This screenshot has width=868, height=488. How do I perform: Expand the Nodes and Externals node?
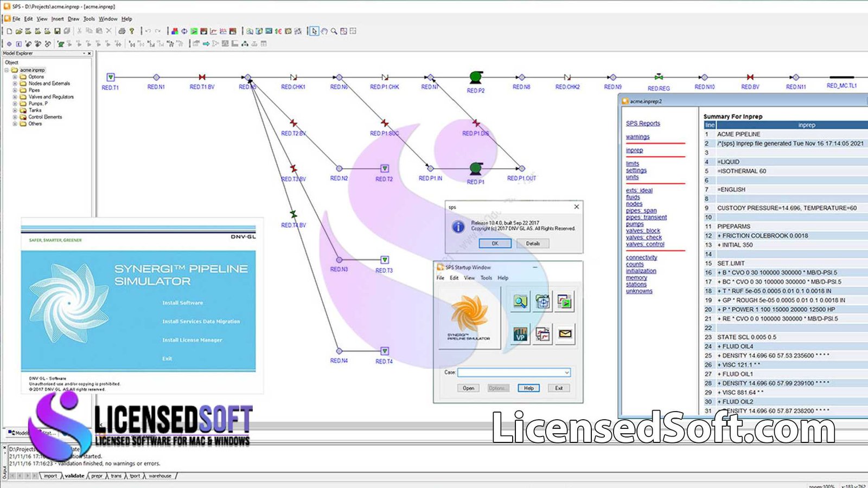tap(15, 84)
